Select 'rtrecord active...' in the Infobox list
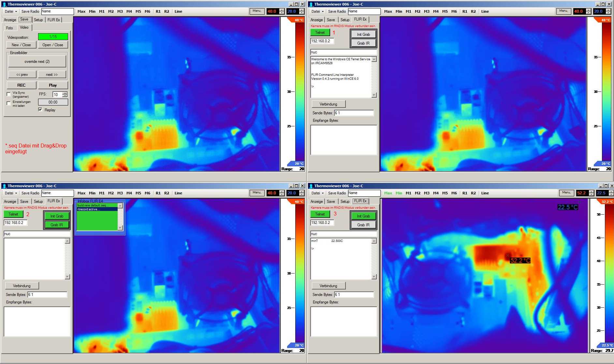Viewport: 614px width, 364px height. pyautogui.click(x=97, y=209)
